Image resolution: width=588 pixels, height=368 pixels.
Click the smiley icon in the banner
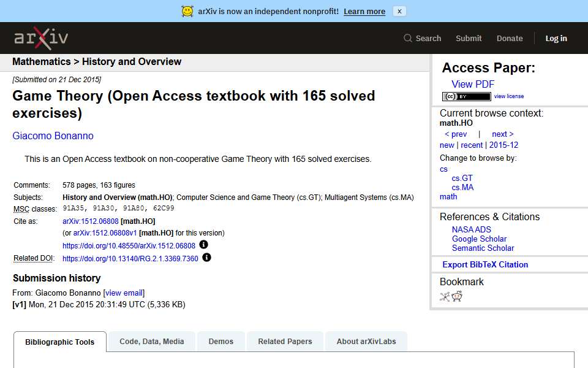click(x=187, y=11)
